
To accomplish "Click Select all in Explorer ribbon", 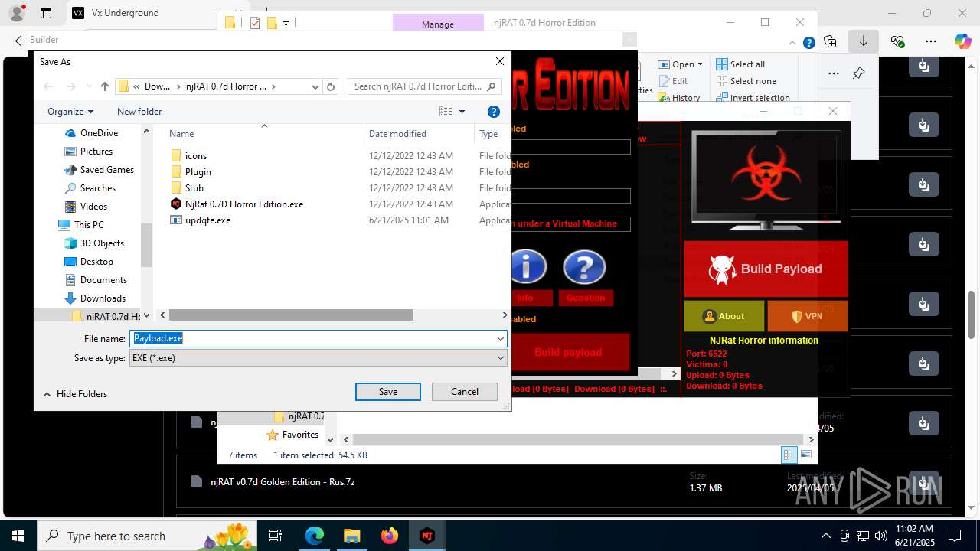I will [740, 64].
